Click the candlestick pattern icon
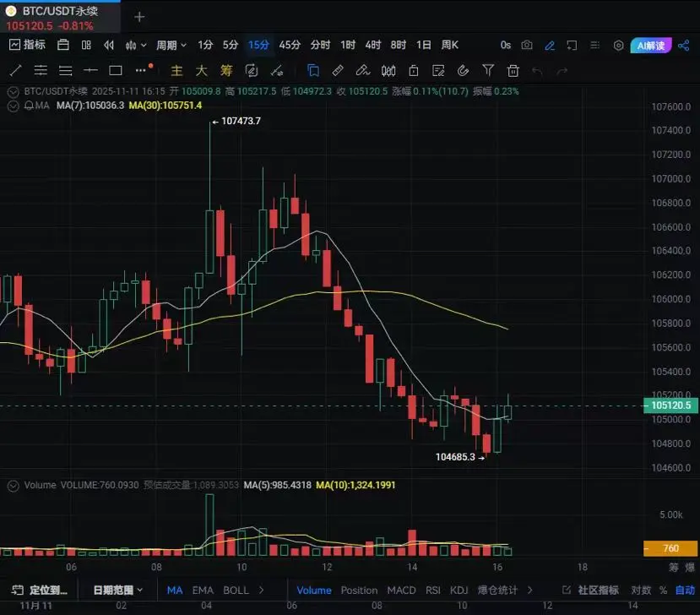Viewport: 700px width, 615px height. tap(388, 71)
